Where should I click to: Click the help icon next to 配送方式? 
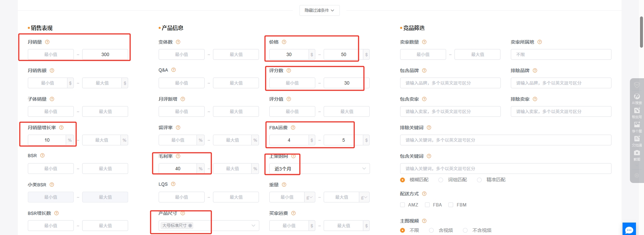pos(424,194)
